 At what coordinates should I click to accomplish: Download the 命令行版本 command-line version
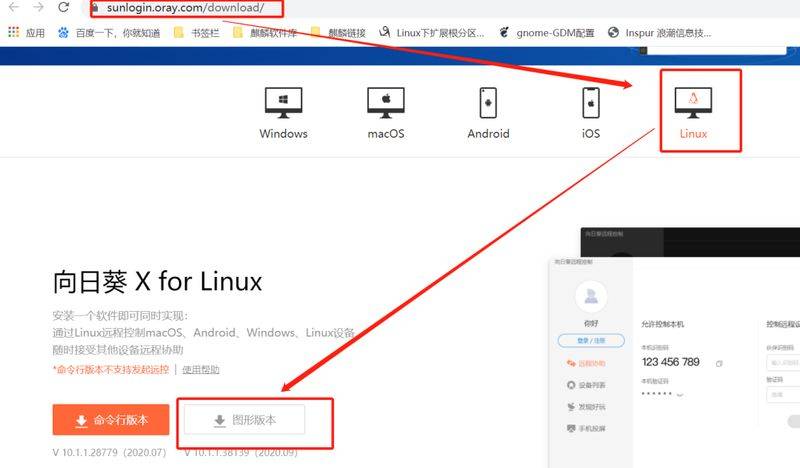tap(111, 420)
